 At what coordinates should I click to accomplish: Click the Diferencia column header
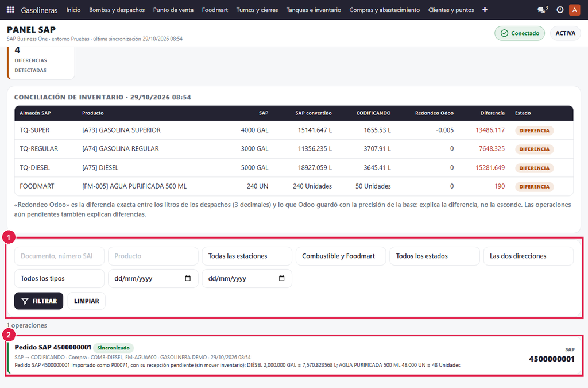pyautogui.click(x=493, y=113)
